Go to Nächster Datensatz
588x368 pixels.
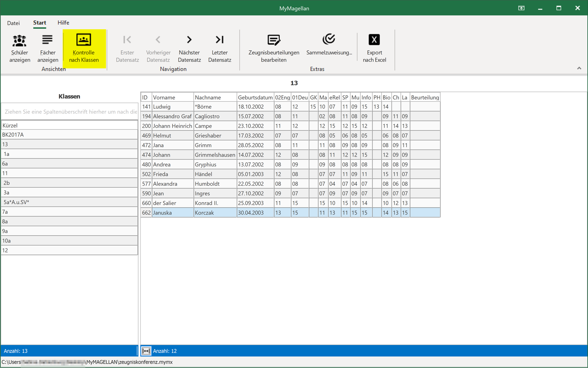coord(189,48)
